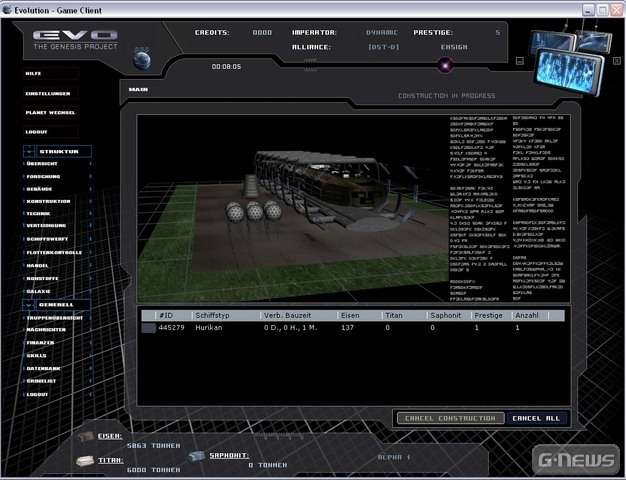
Task: Click the Eisen: resource link
Action: click(x=110, y=436)
